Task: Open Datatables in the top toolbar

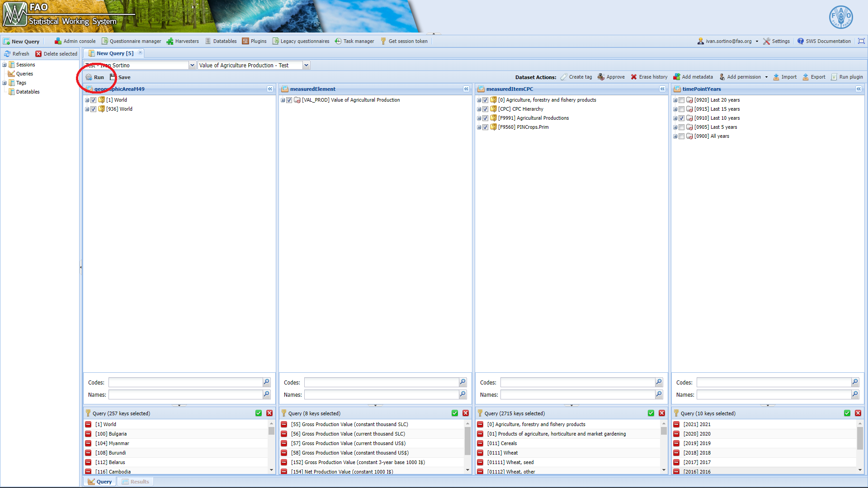Action: click(221, 41)
